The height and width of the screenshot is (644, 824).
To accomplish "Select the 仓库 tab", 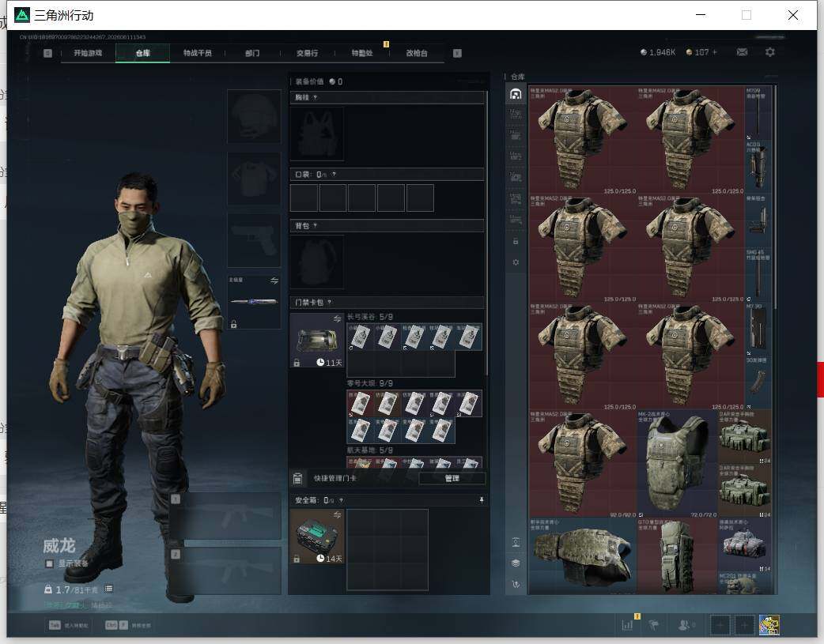I will point(143,53).
